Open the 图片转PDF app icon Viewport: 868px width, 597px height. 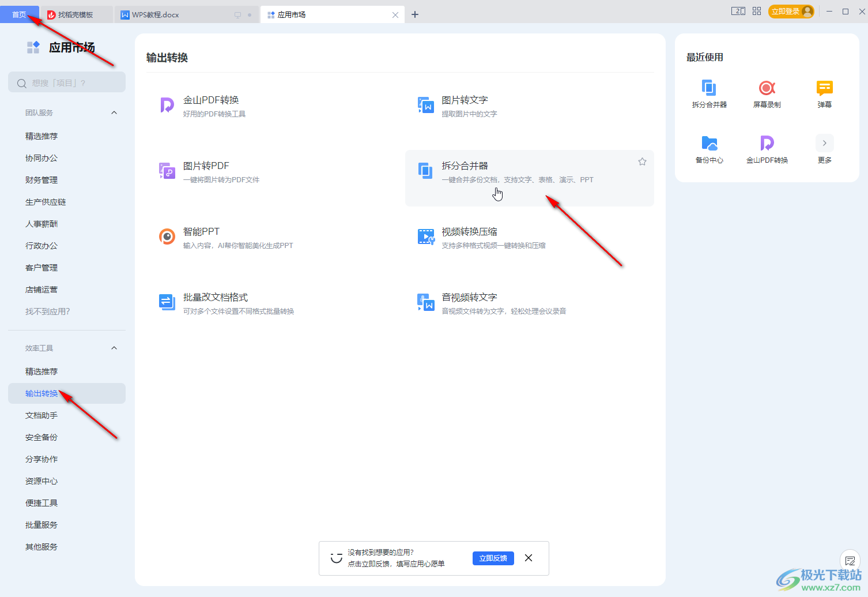pyautogui.click(x=167, y=171)
